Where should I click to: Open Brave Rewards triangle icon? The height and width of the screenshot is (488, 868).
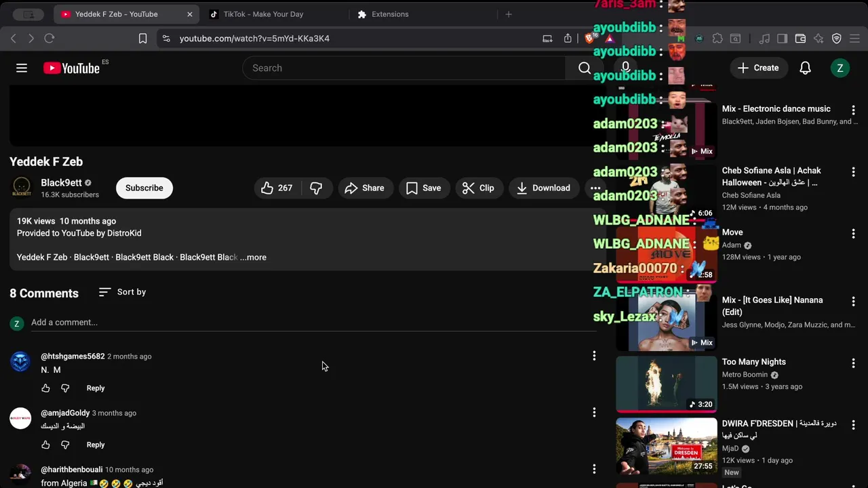[610, 39]
